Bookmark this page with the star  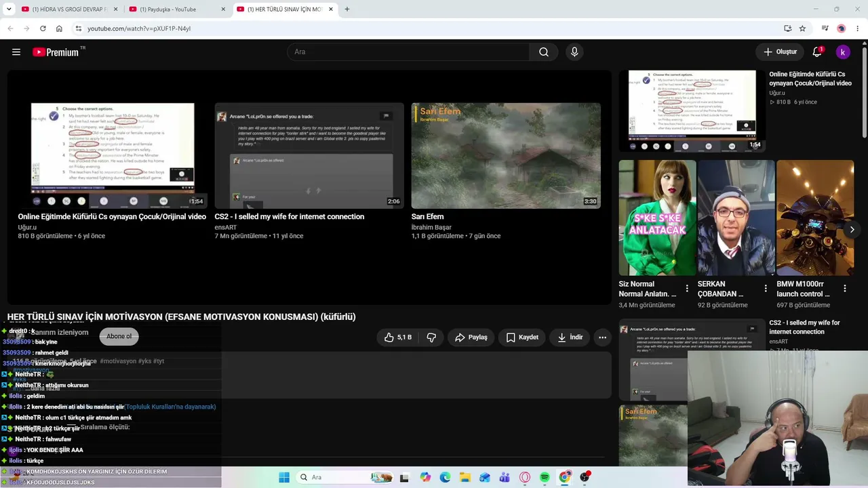pyautogui.click(x=802, y=28)
